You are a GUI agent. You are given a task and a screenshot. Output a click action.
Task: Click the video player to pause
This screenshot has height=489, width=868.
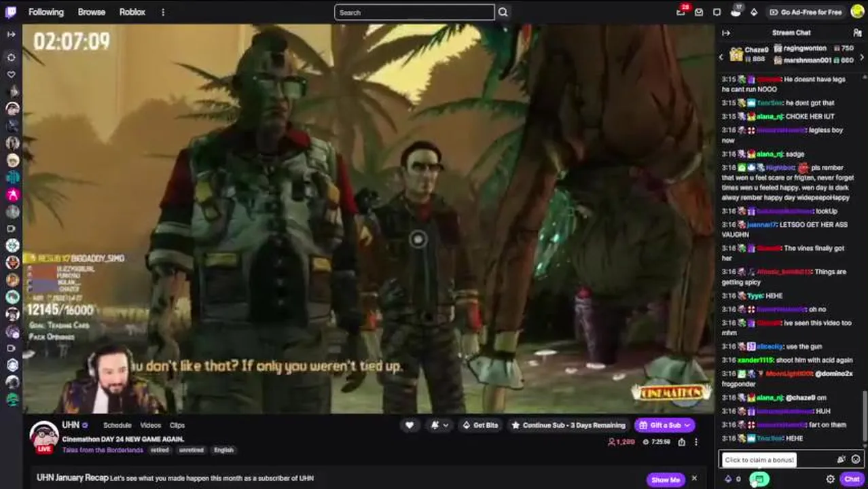[x=367, y=219]
